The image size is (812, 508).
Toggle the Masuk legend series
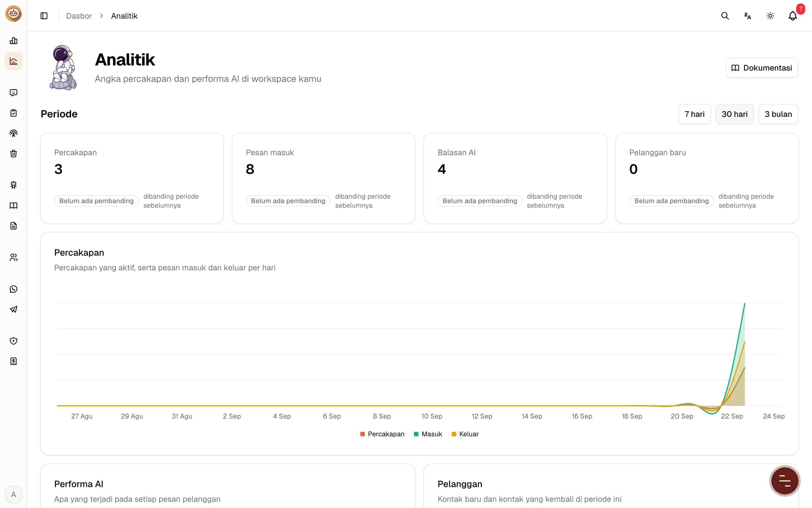click(x=428, y=434)
